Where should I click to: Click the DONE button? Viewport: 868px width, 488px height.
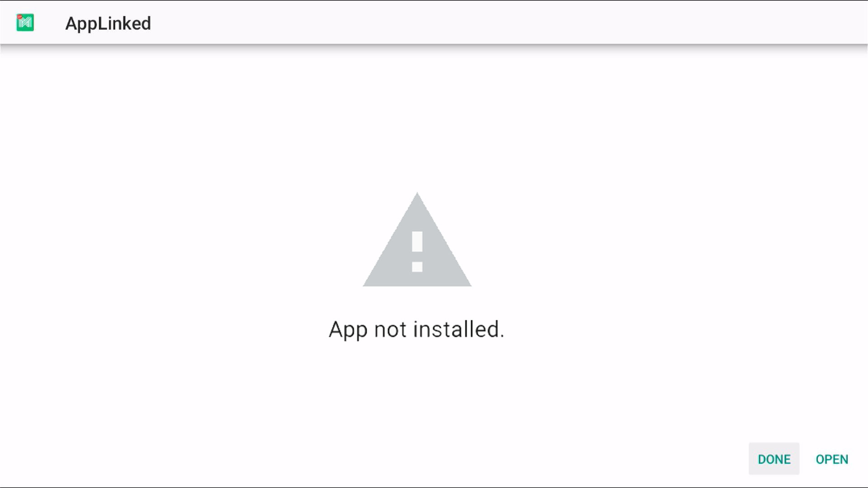[x=774, y=459]
